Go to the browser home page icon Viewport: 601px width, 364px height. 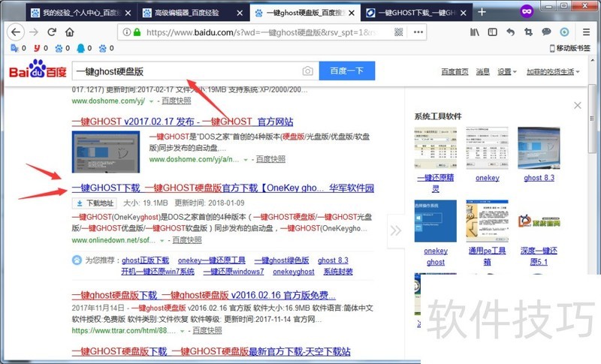(70, 32)
